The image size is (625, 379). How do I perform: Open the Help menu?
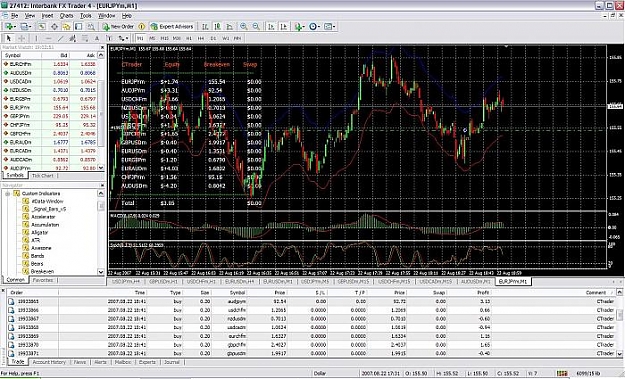pyautogui.click(x=127, y=16)
